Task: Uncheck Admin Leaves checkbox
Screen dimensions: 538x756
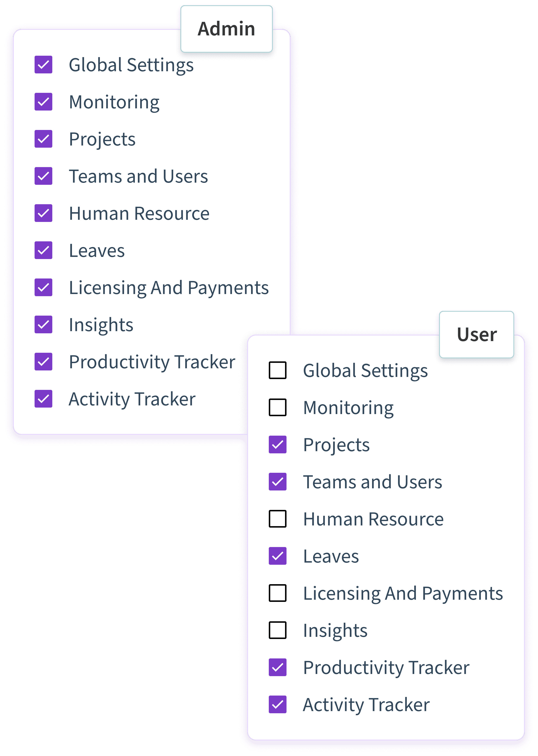Action: point(43,250)
